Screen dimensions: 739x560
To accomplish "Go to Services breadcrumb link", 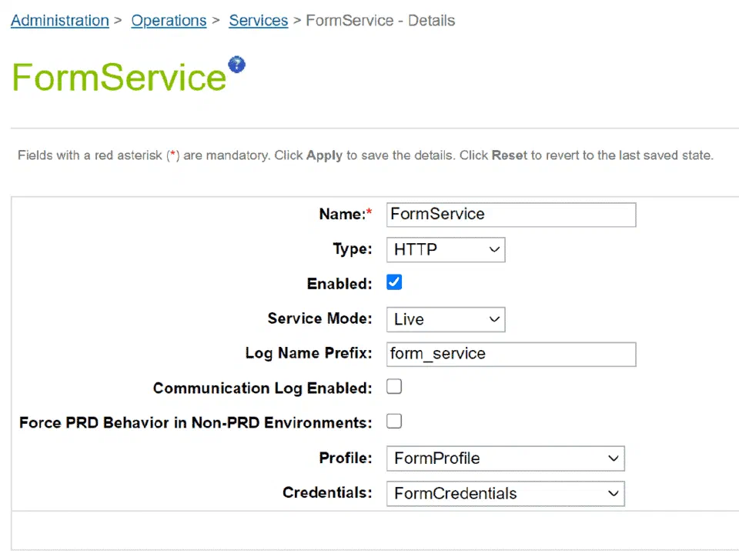I will point(259,21).
